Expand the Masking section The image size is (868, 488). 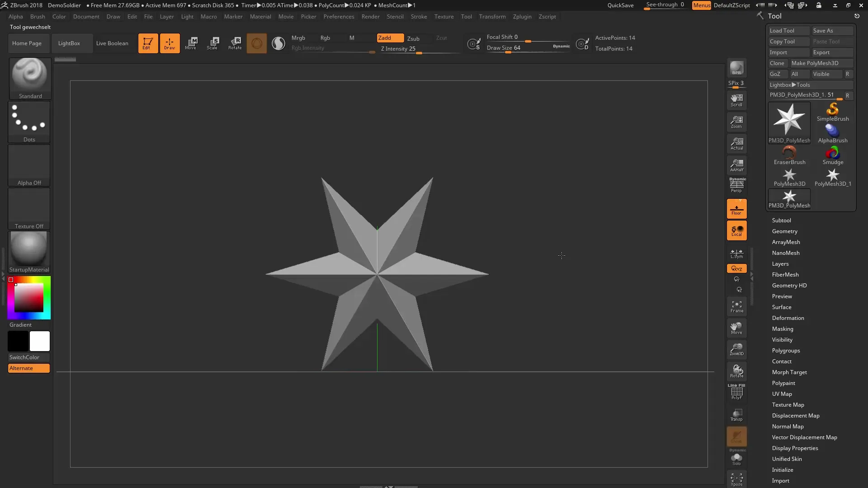pos(783,329)
